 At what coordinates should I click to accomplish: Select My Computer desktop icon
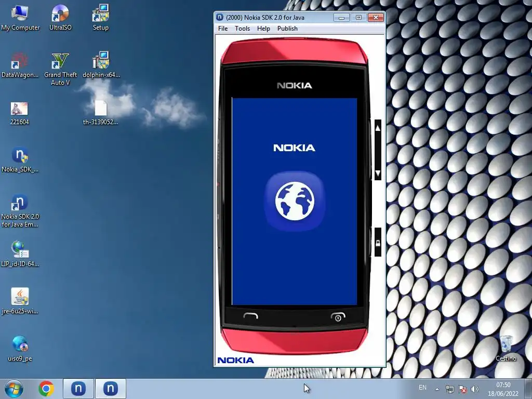point(20,18)
